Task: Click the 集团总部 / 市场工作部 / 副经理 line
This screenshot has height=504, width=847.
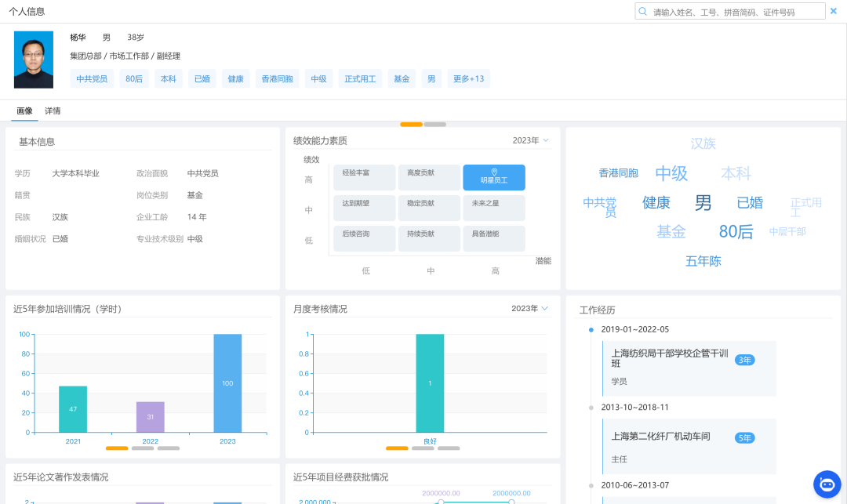Action: tap(125, 56)
